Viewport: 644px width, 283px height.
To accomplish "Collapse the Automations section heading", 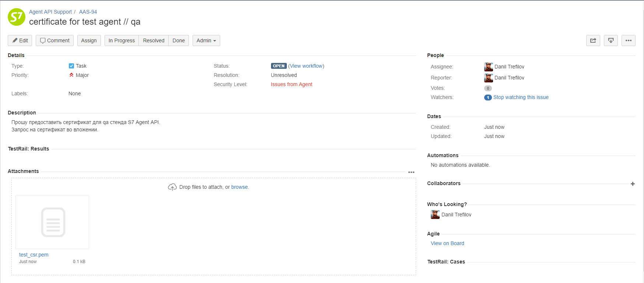I will click(x=443, y=155).
